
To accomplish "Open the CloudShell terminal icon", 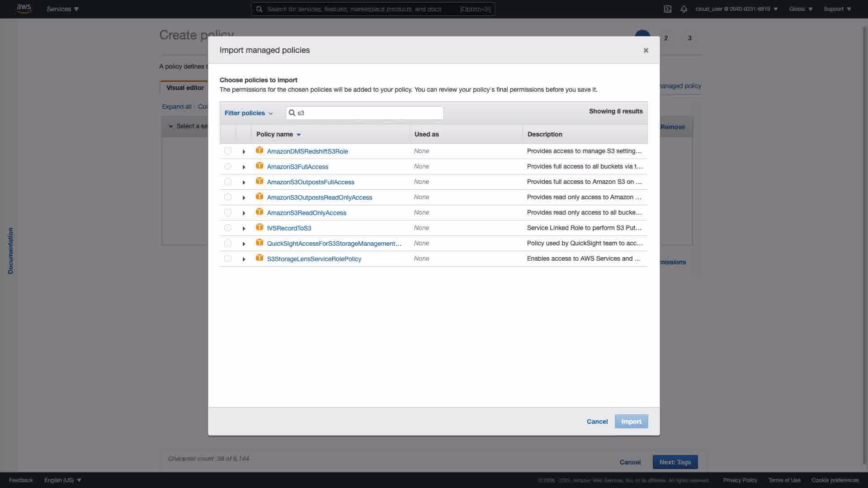I will pyautogui.click(x=667, y=9).
